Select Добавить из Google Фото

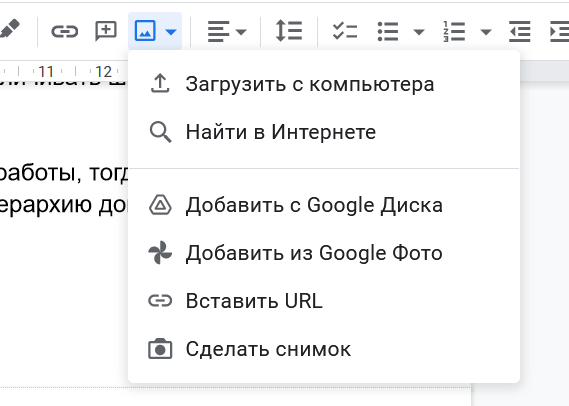pyautogui.click(x=324, y=253)
